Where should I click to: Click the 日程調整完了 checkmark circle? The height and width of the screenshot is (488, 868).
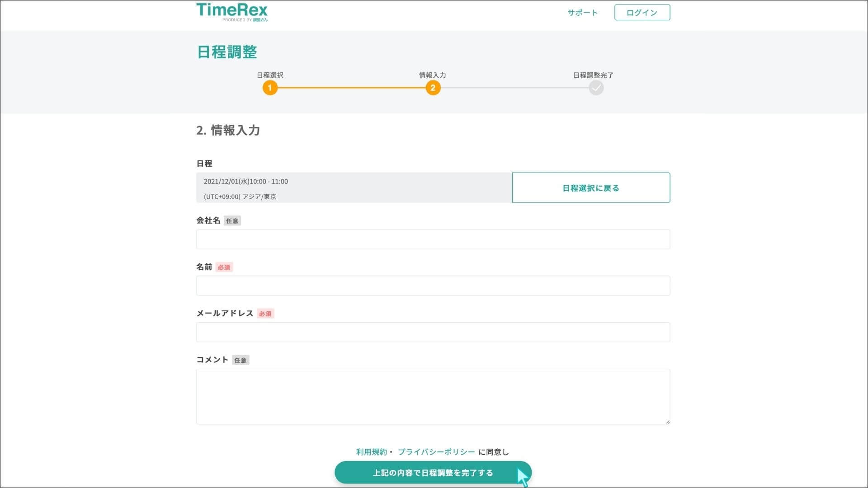tap(596, 88)
